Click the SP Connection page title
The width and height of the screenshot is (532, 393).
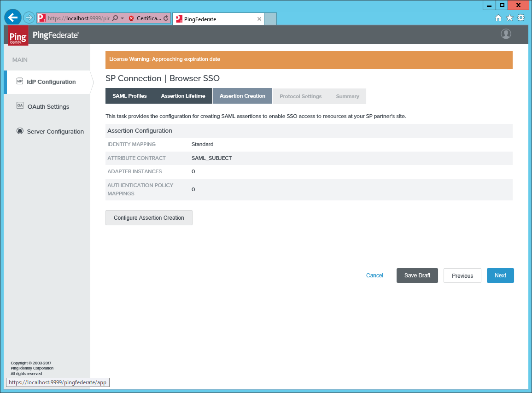[x=133, y=78]
